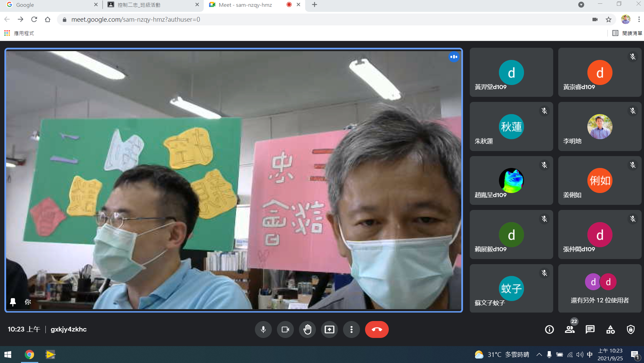The image size is (644, 363).
Task: Select 姜俐如 participant tile
Action: (x=600, y=180)
